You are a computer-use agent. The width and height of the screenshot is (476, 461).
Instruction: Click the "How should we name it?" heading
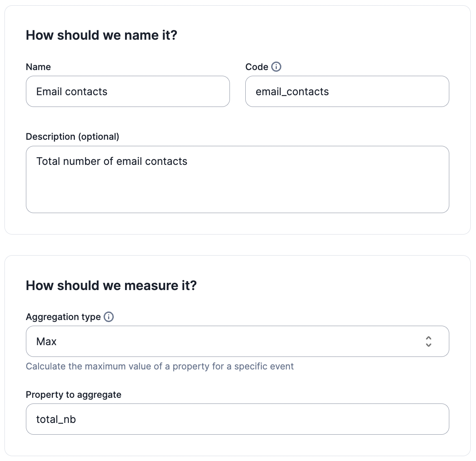pos(101,35)
